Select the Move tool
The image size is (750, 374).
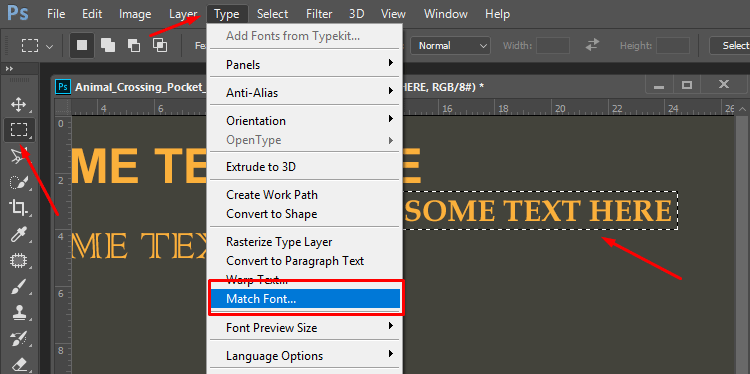pos(19,104)
